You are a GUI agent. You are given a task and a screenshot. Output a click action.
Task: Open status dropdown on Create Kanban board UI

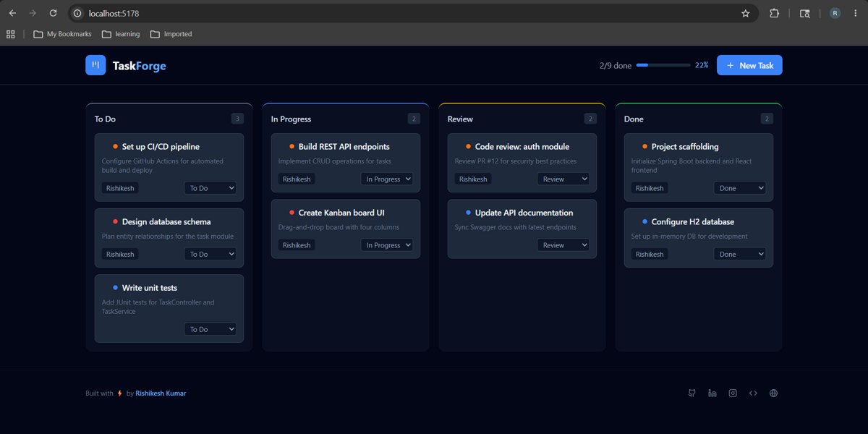pyautogui.click(x=387, y=245)
